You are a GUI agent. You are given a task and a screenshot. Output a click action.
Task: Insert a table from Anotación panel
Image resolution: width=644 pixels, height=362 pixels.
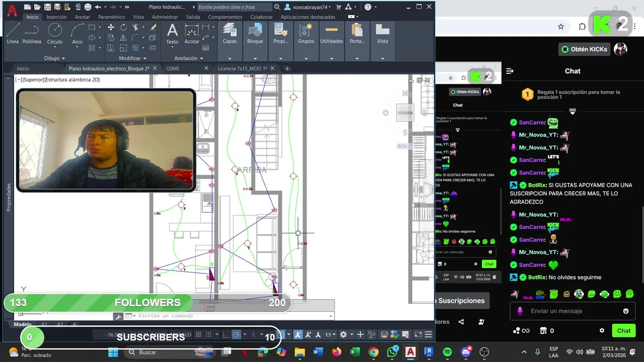click(206, 48)
